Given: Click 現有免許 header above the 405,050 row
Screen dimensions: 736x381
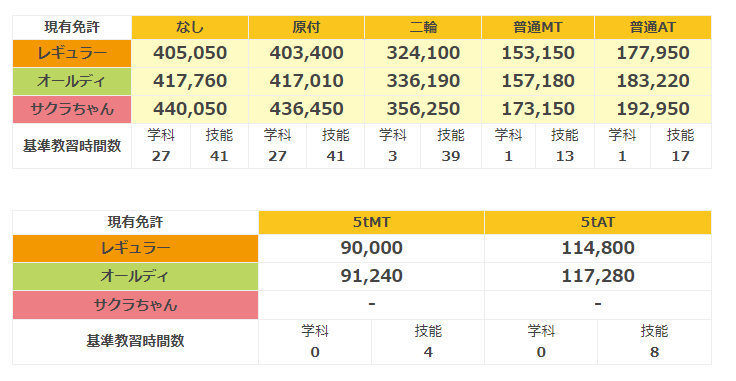Looking at the screenshot, I should [72, 27].
